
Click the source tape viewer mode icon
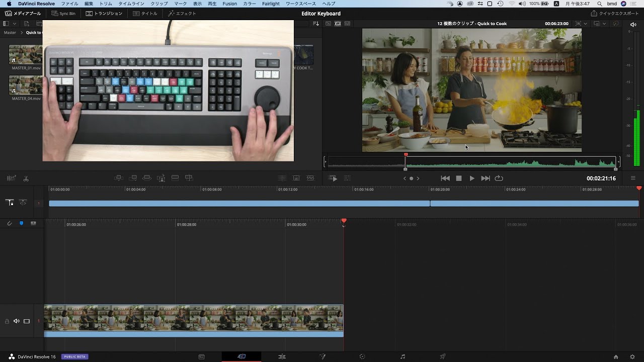coord(338,24)
